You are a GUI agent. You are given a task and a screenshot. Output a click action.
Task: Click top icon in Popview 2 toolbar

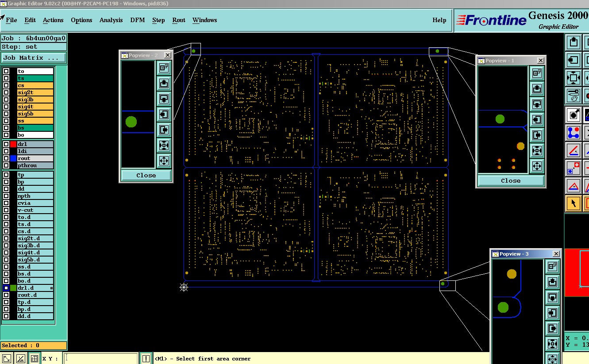click(164, 68)
